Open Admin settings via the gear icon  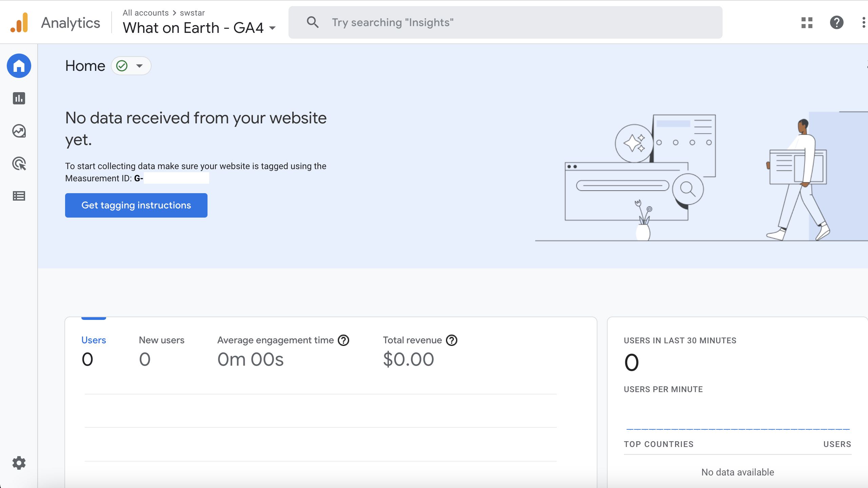[x=19, y=463]
